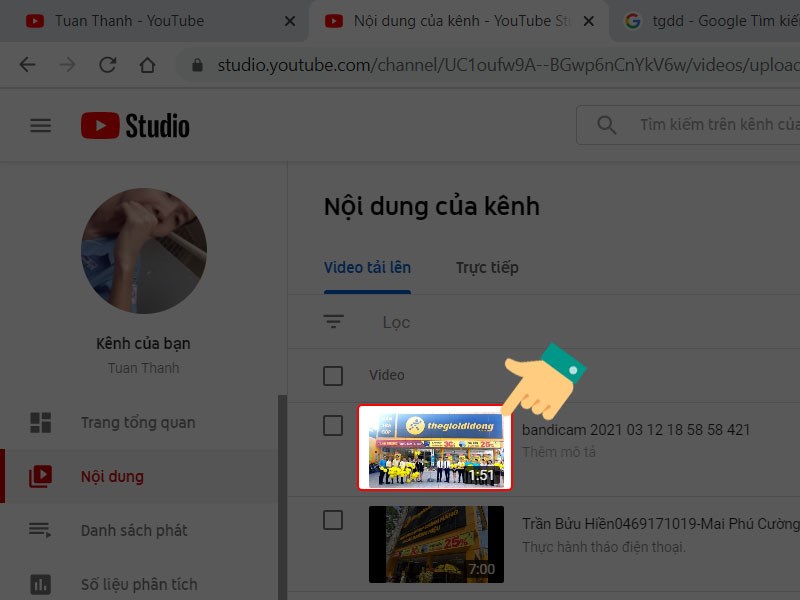Click the sidebar vertical scrollbar
This screenshot has width=800, height=600.
(282, 497)
